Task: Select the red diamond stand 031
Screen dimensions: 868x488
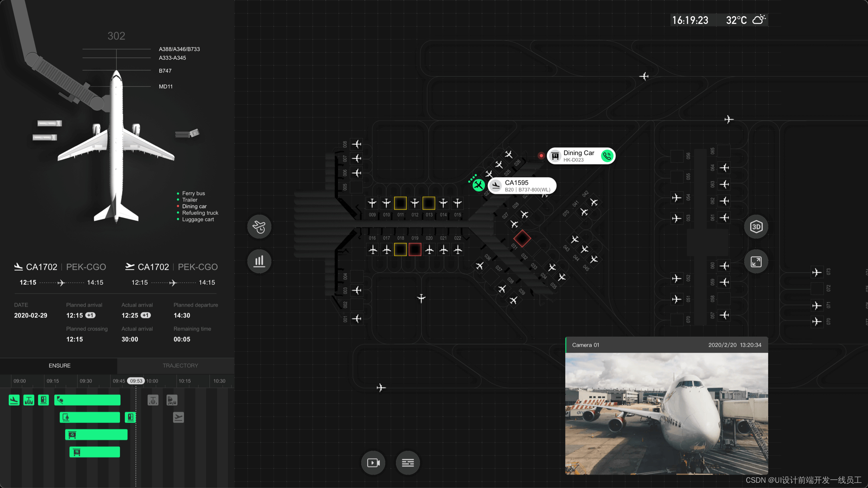Action: point(522,239)
